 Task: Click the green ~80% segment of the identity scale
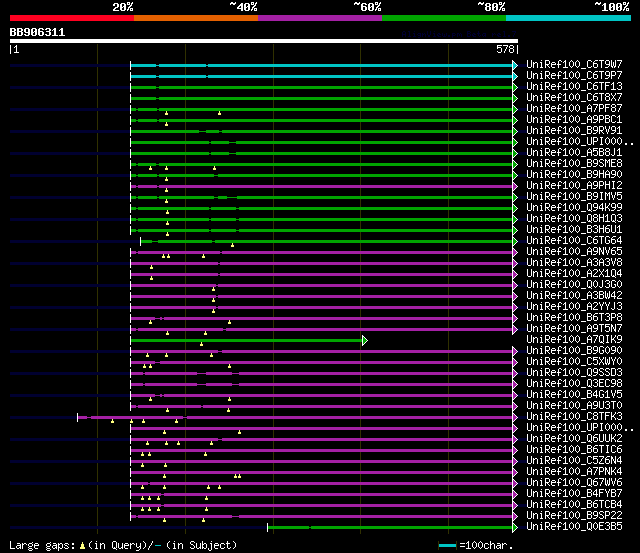pyautogui.click(x=444, y=18)
